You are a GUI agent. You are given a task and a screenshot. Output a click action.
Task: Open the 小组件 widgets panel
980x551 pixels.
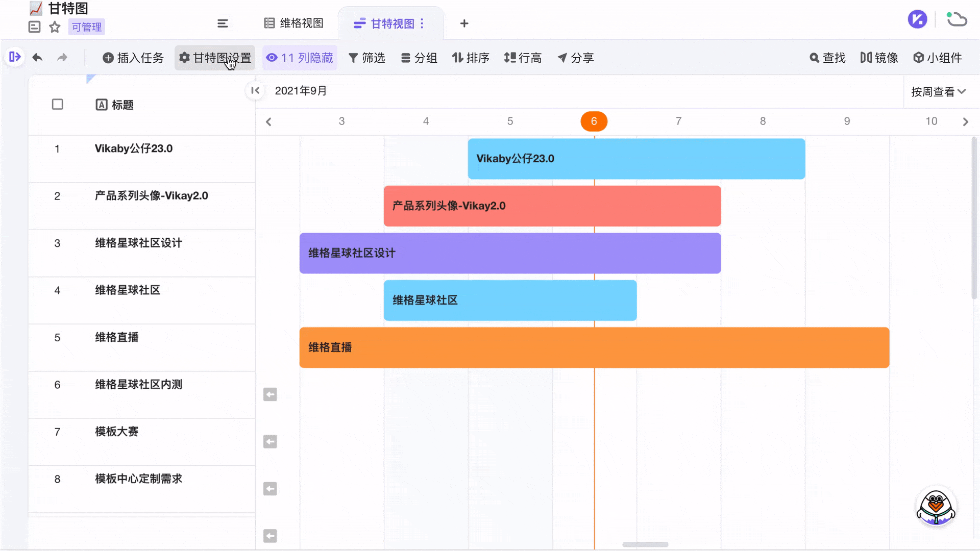coord(938,58)
